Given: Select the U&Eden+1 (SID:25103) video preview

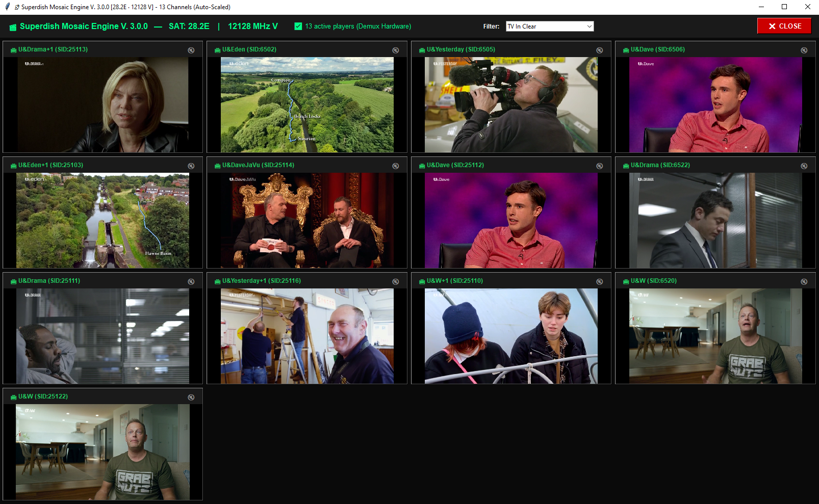Looking at the screenshot, I should [x=103, y=220].
